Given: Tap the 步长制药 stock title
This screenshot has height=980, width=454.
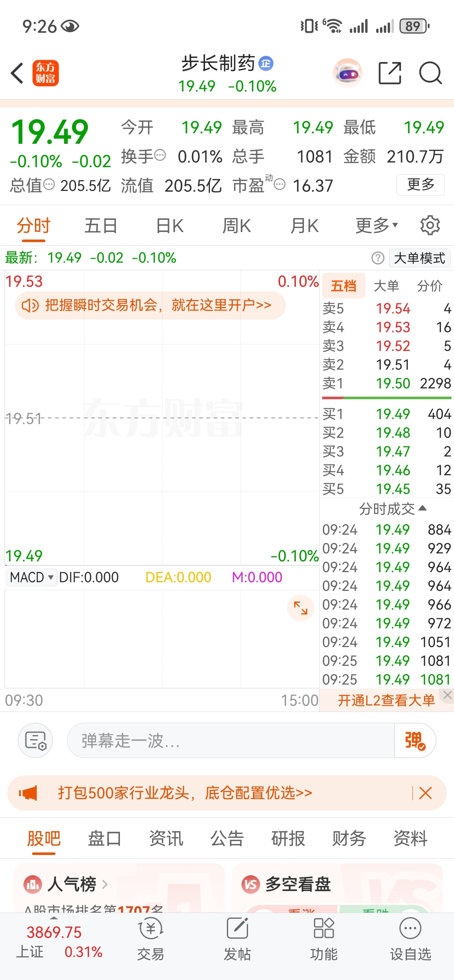Looking at the screenshot, I should (x=218, y=63).
